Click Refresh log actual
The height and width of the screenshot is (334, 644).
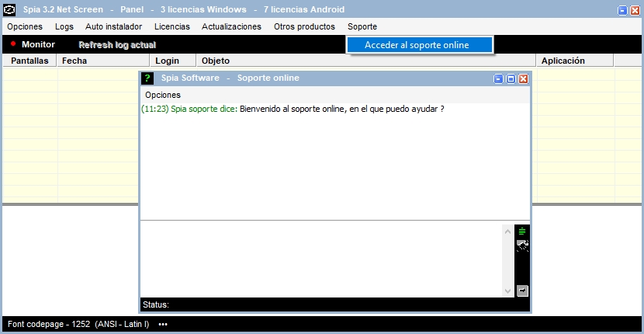[x=117, y=45]
